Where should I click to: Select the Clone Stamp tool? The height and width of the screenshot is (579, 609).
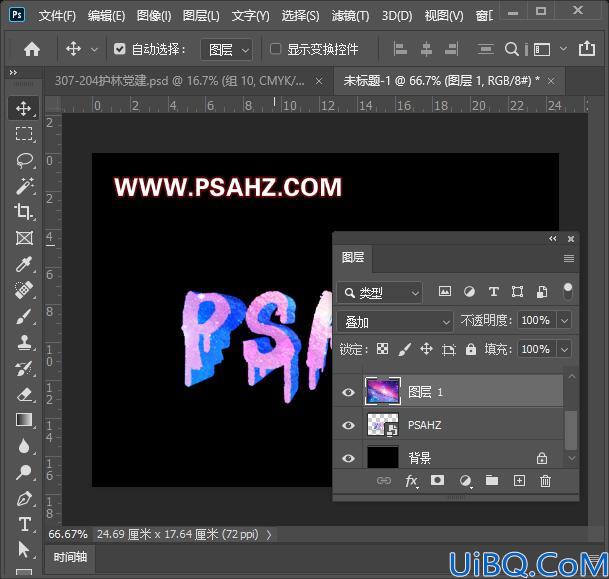[24, 342]
